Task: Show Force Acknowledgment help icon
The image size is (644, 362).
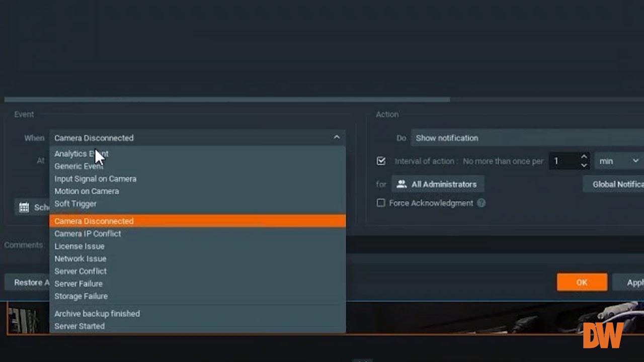Action: [x=481, y=203]
